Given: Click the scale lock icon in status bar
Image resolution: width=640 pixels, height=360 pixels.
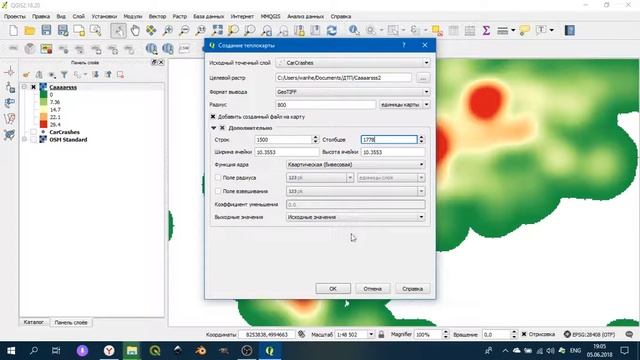Looking at the screenshot, I should tap(381, 334).
